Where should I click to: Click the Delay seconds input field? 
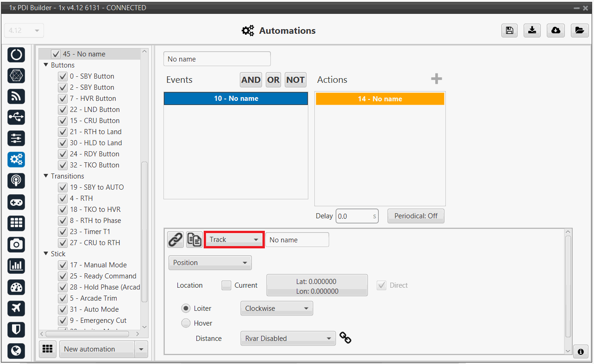pyautogui.click(x=354, y=216)
